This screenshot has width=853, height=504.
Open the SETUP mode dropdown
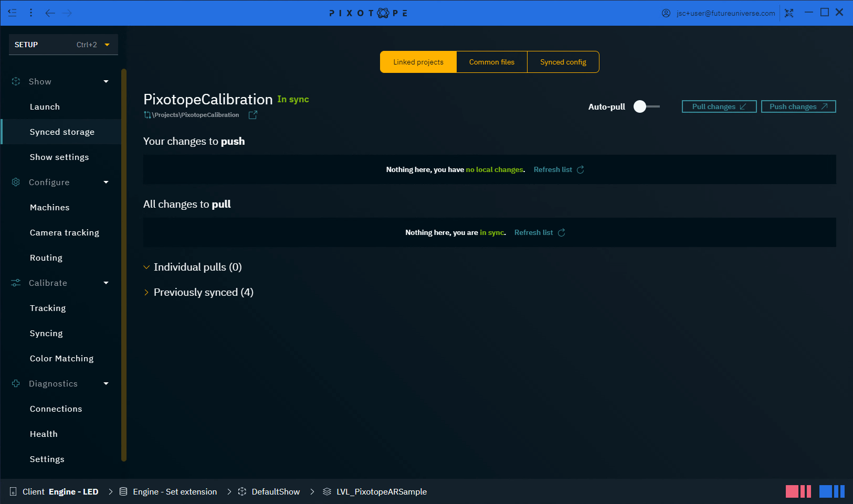(x=64, y=45)
